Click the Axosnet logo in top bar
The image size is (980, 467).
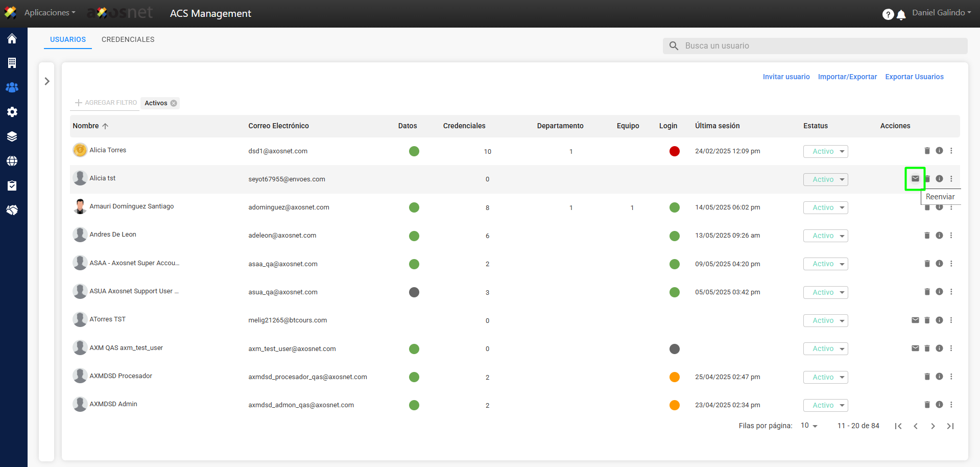(x=120, y=13)
